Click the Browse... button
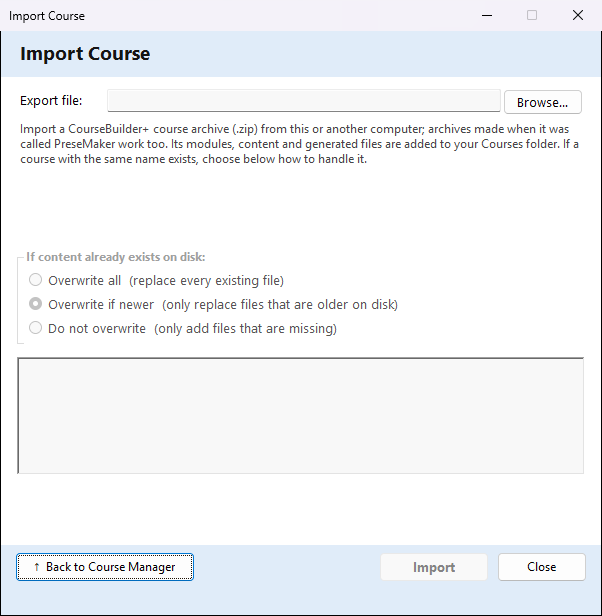Image resolution: width=602 pixels, height=616 pixels. (543, 102)
